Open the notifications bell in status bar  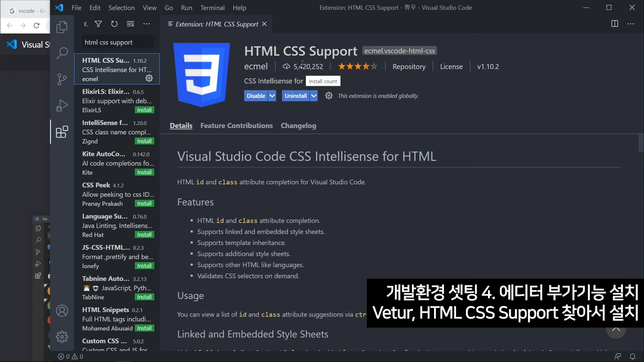(633, 356)
